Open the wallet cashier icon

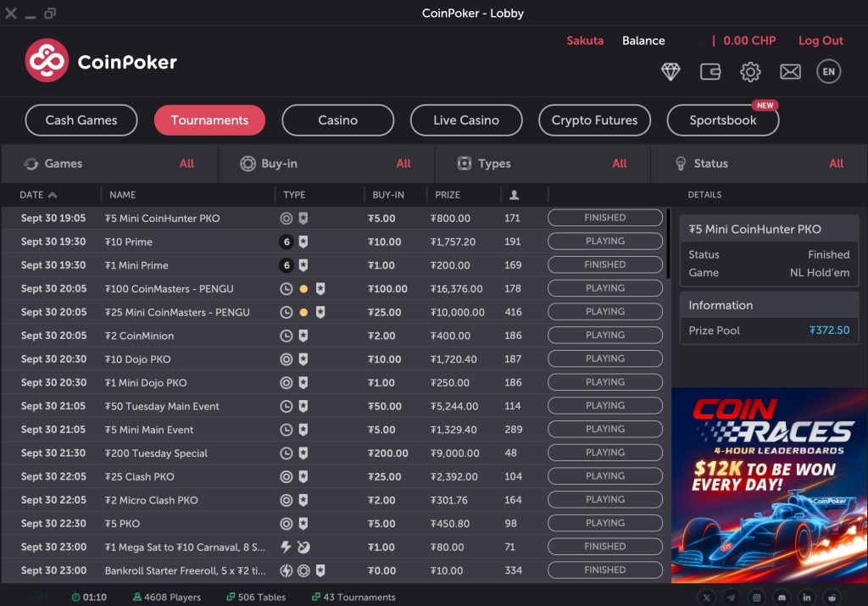coord(710,72)
